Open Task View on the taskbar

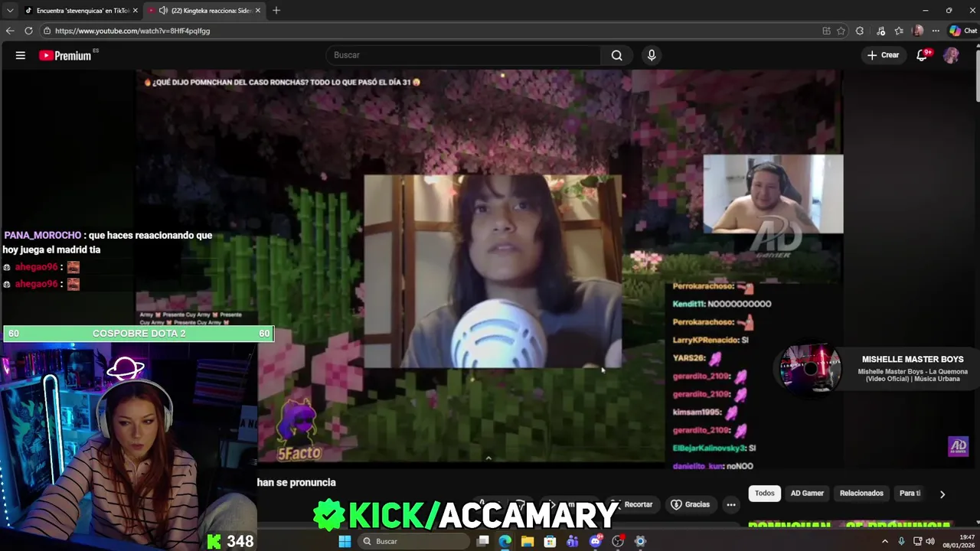[x=483, y=541]
